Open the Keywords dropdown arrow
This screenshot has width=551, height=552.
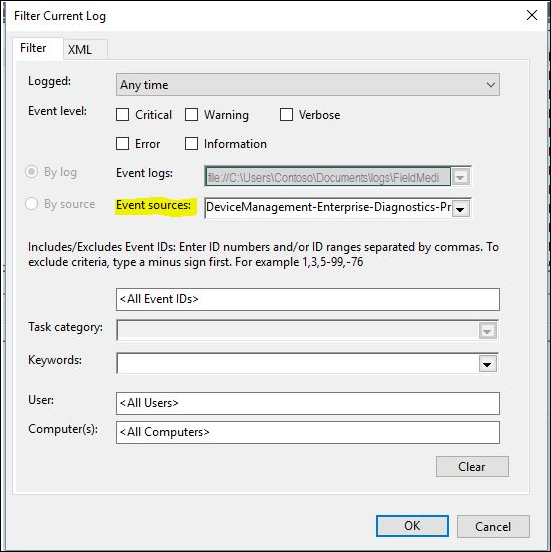click(487, 364)
